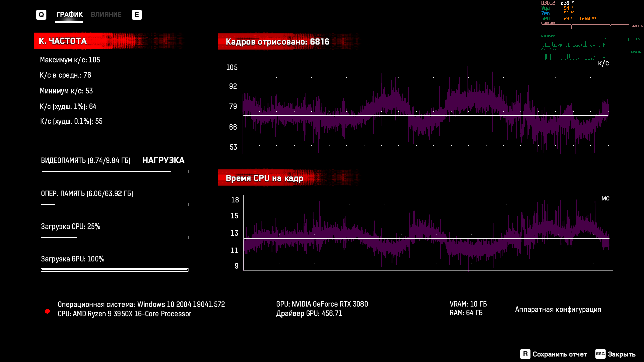Click the Время CPU на кадр header
This screenshot has width=644, height=362.
tap(264, 178)
